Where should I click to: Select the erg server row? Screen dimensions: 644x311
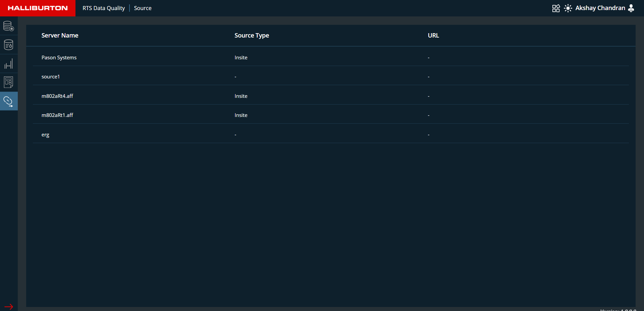point(45,135)
